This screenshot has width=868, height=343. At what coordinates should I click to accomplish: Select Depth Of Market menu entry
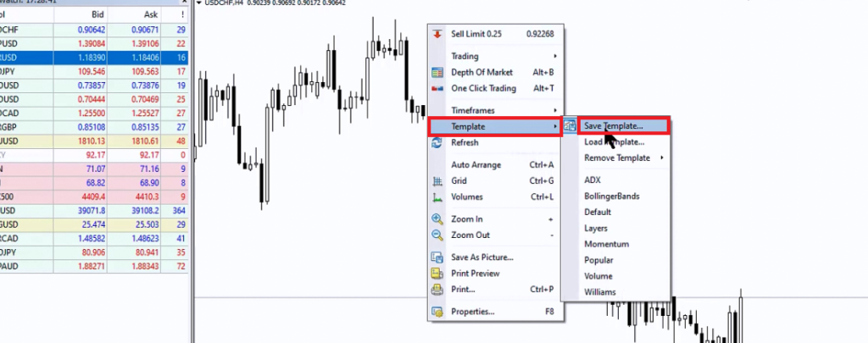495,72
